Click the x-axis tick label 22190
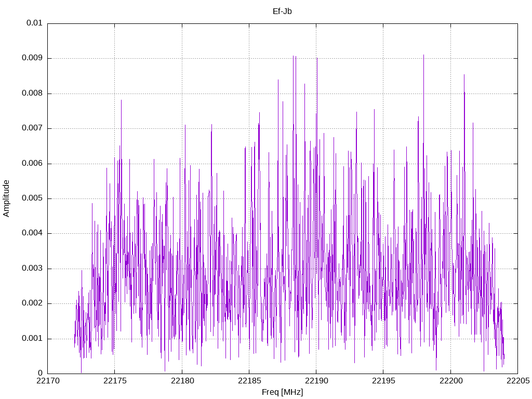Screen dimensions: 532x399 point(316,381)
